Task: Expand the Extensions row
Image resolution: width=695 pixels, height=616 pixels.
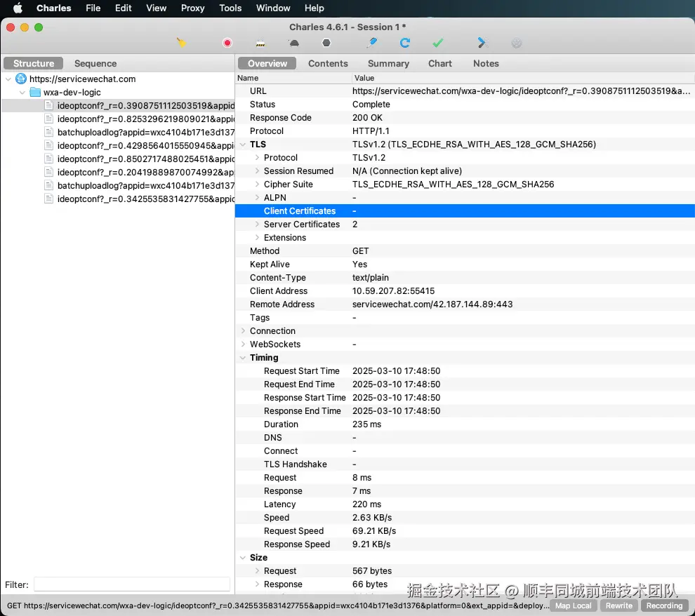Action: [257, 237]
